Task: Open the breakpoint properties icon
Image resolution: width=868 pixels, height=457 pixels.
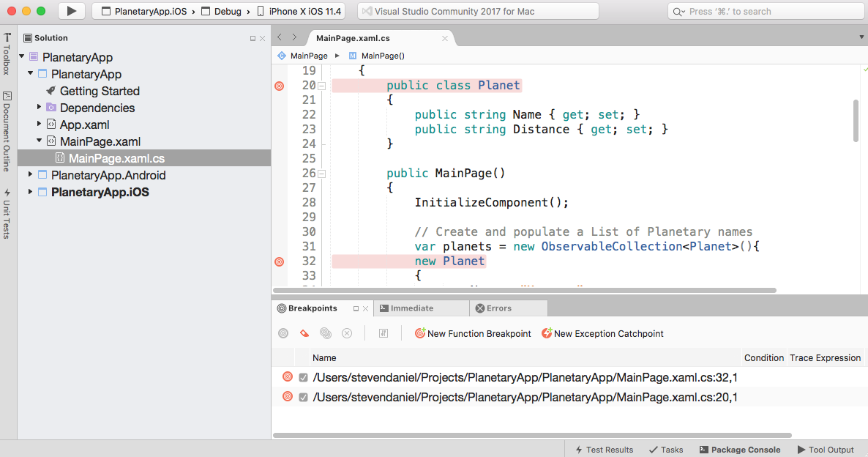Action: tap(383, 333)
